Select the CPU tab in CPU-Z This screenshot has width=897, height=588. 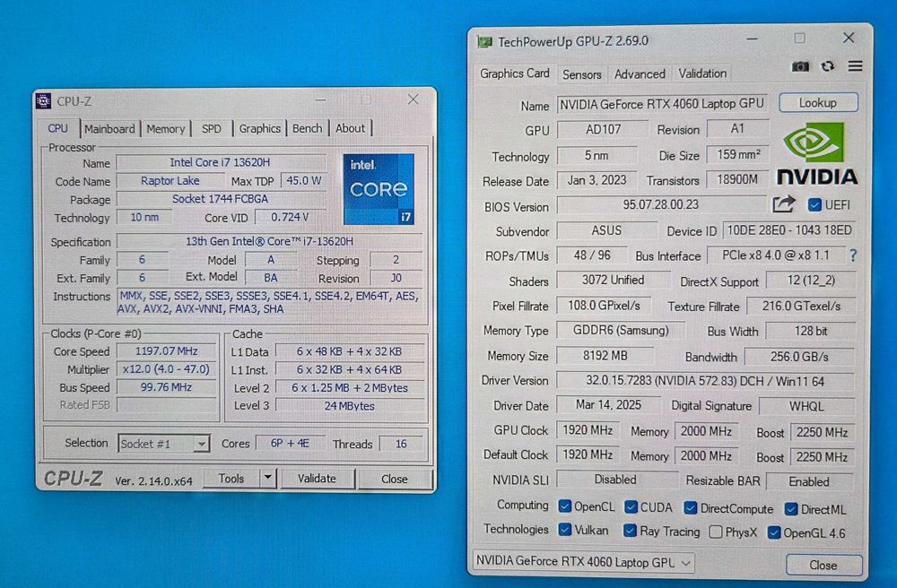coord(58,128)
